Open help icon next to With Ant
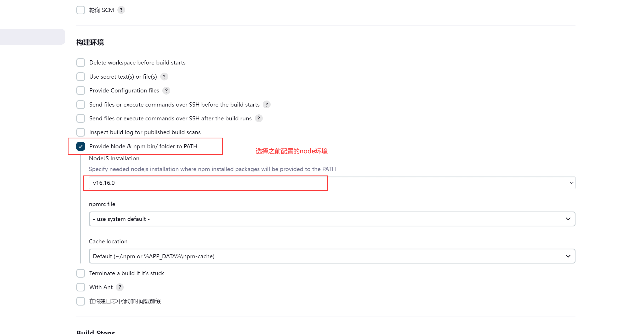The width and height of the screenshot is (644, 334). point(120,287)
